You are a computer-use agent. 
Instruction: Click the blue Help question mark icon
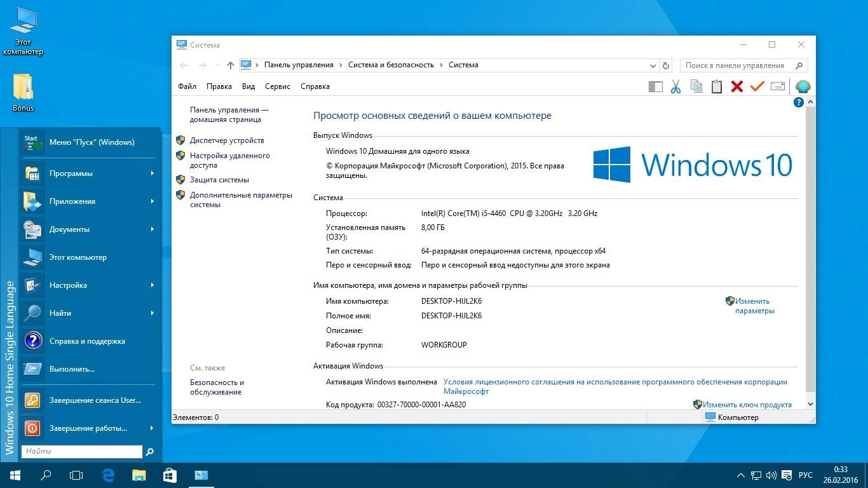pos(799,102)
